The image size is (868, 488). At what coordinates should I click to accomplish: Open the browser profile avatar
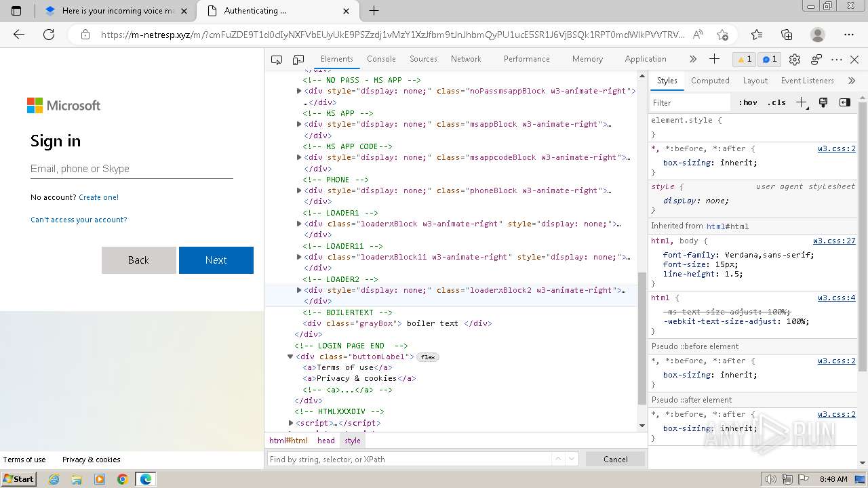point(818,35)
